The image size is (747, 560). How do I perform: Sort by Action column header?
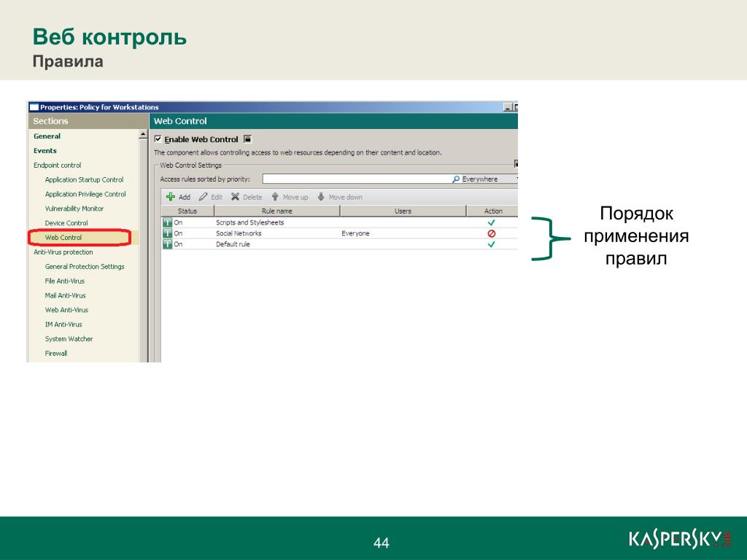[492, 211]
